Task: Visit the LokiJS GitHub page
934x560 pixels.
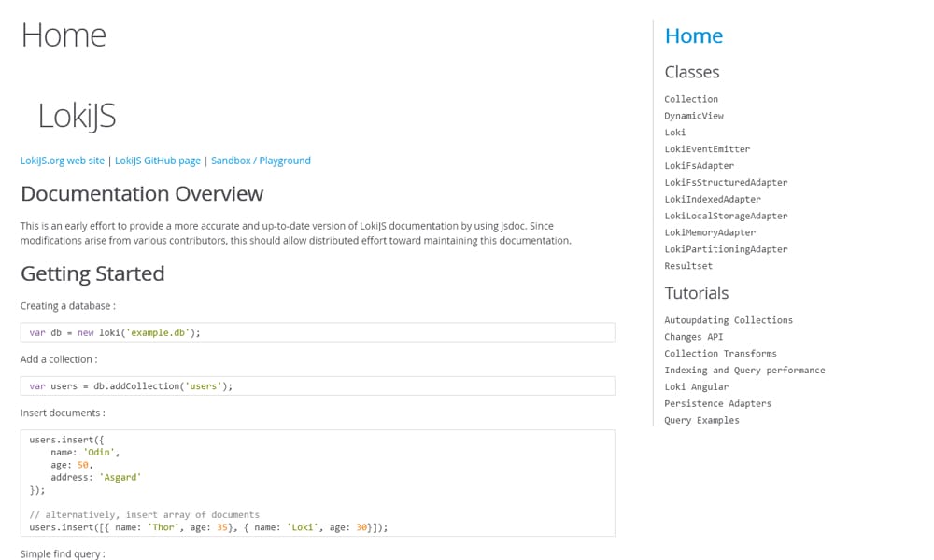Action: pyautogui.click(x=156, y=160)
